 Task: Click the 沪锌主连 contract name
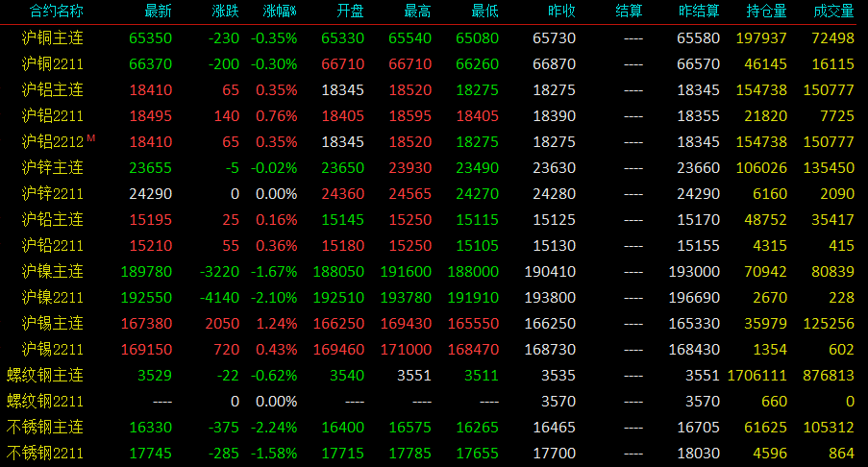click(53, 167)
